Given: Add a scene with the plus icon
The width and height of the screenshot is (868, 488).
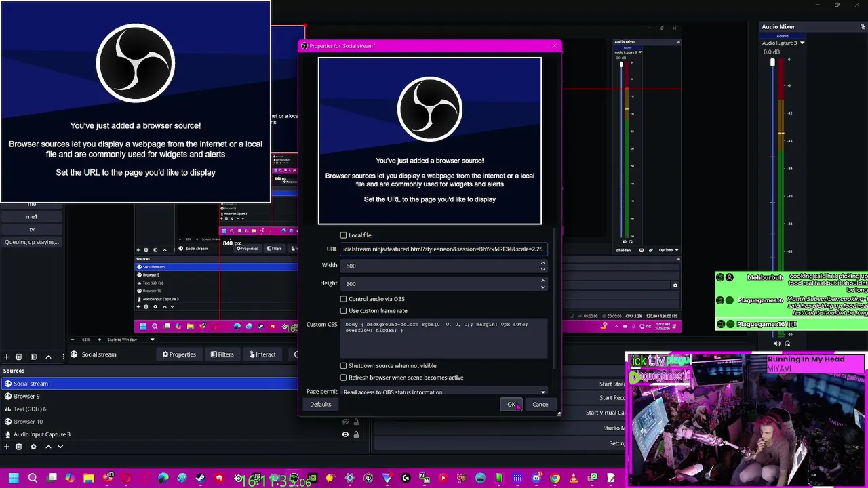Looking at the screenshot, I should (x=7, y=357).
